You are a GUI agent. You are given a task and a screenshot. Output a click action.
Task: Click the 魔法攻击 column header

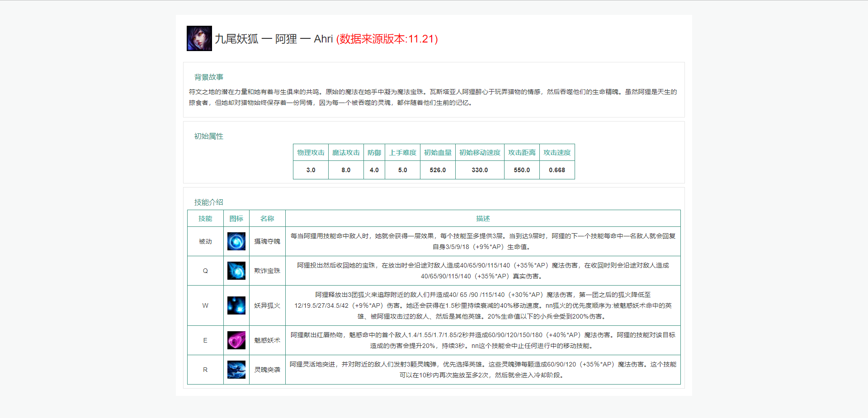[346, 153]
